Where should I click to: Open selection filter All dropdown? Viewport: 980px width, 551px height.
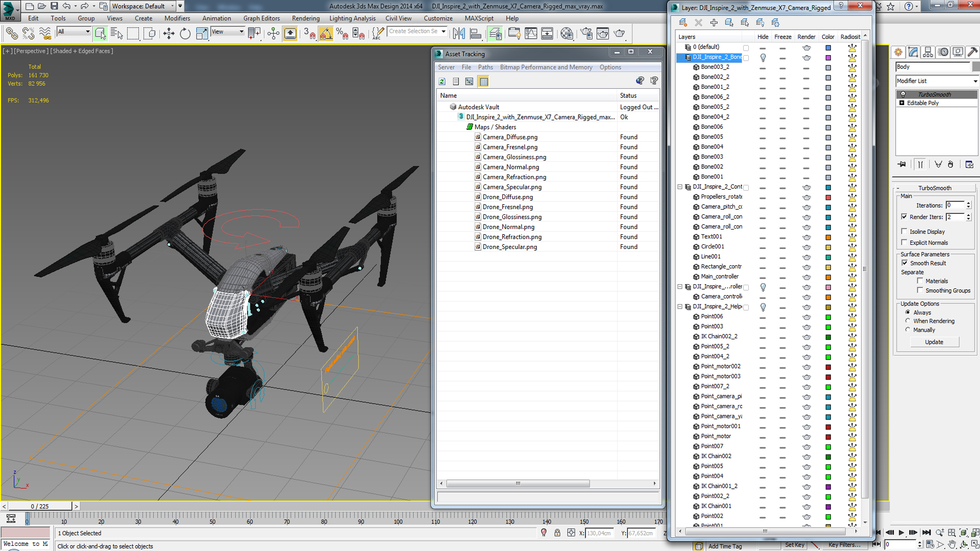point(74,32)
